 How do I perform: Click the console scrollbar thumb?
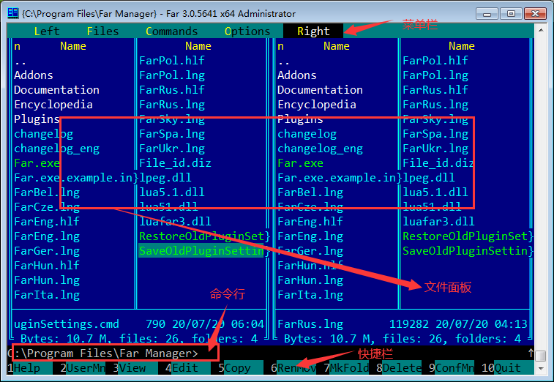pos(540,355)
